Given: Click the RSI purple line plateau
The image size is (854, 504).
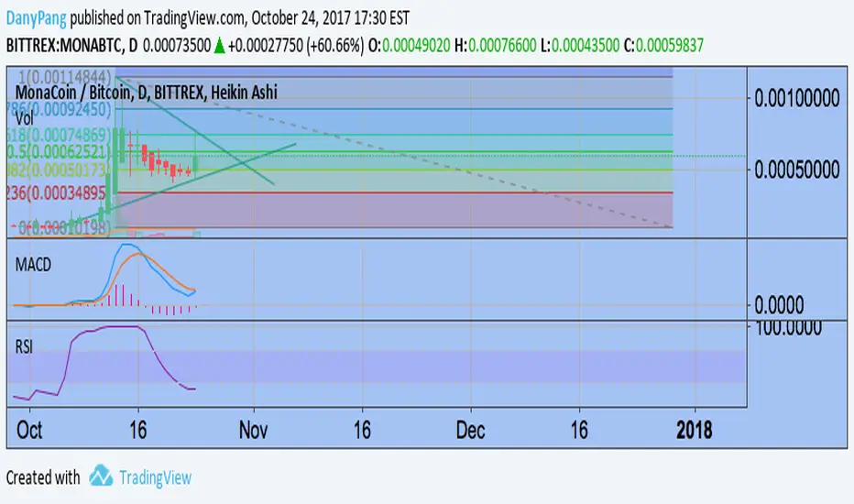Looking at the screenshot, I should pos(121,326).
